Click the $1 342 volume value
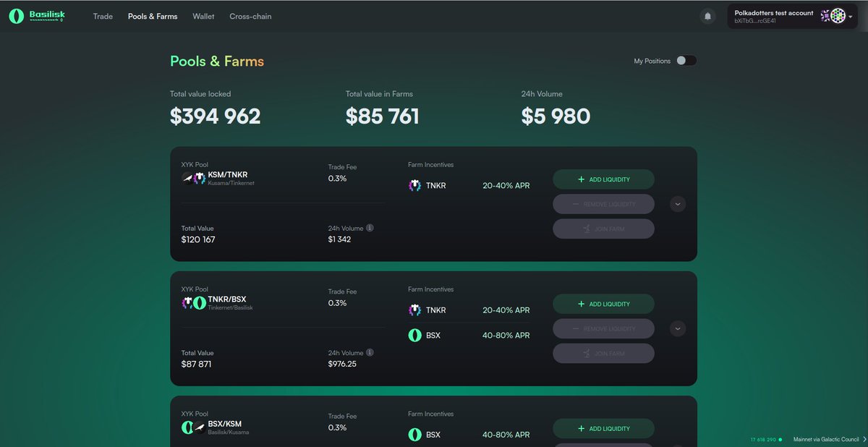868x447 pixels. (x=339, y=239)
